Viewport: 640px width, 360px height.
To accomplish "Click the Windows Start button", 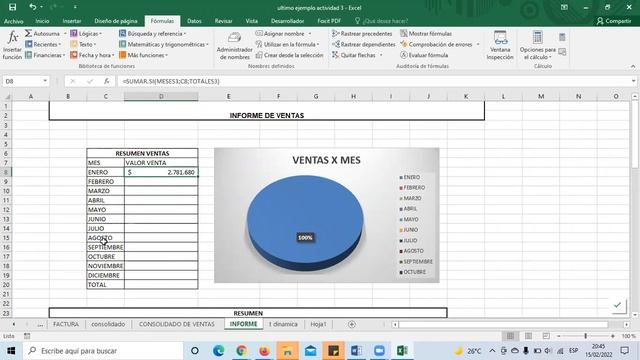I will [11, 351].
